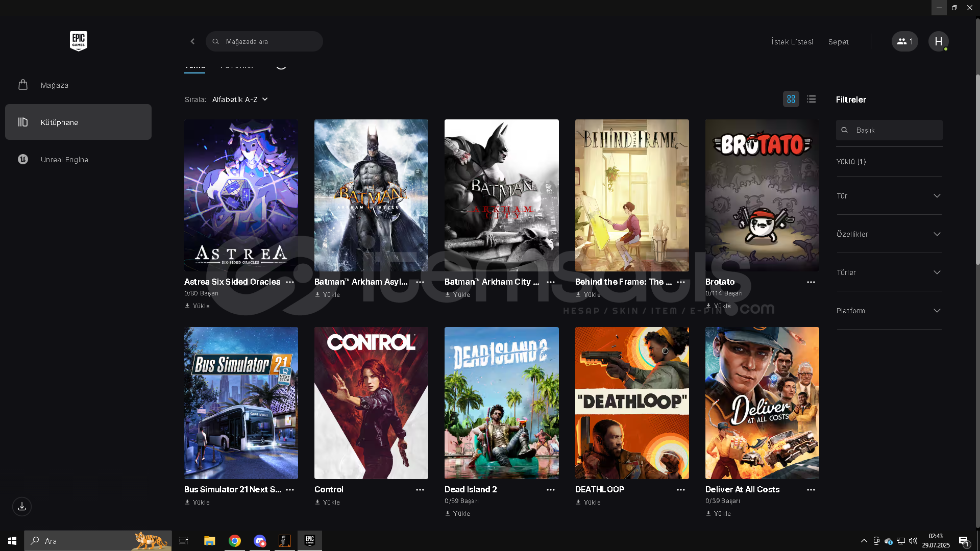Click Yükle for Bus Simulator 21

coord(197,503)
